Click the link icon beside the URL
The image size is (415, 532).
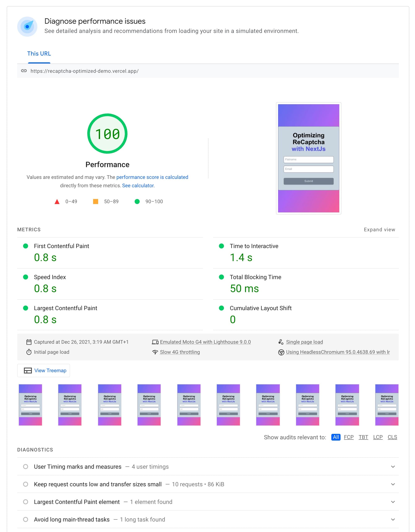coord(24,71)
